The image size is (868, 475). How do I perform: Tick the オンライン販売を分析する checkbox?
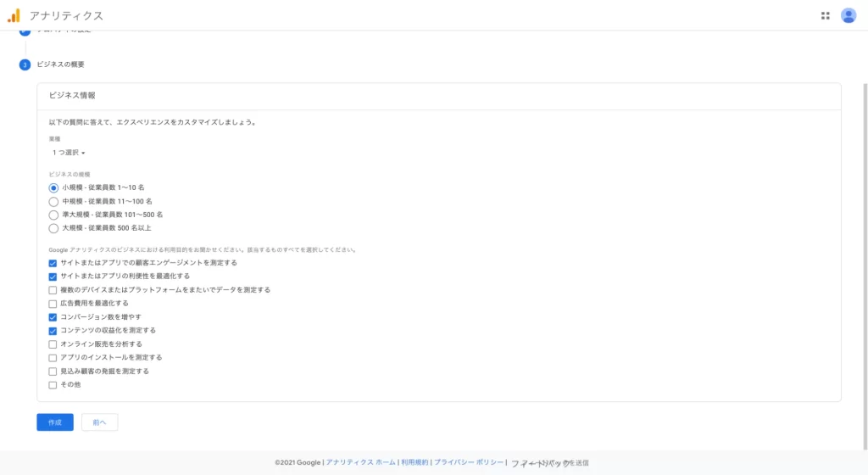coord(53,344)
